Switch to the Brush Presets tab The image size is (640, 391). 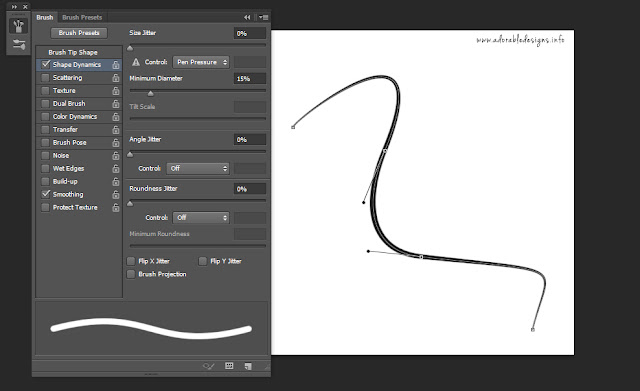click(82, 17)
